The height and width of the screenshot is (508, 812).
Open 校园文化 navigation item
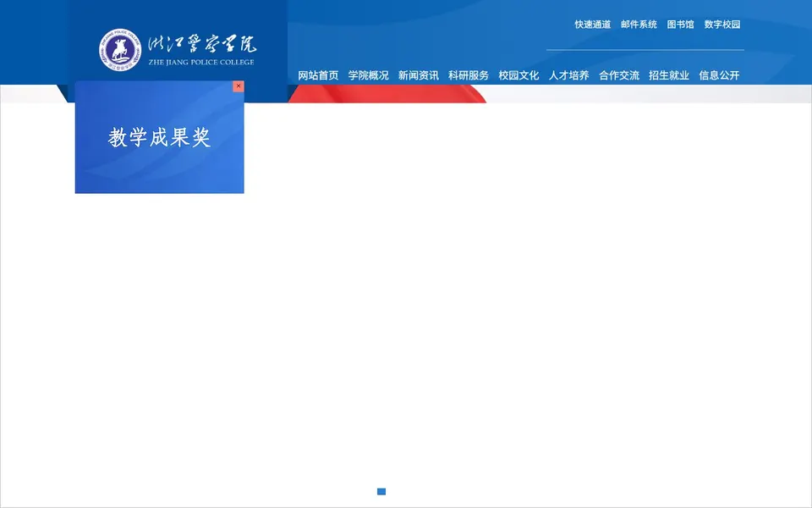pyautogui.click(x=518, y=75)
